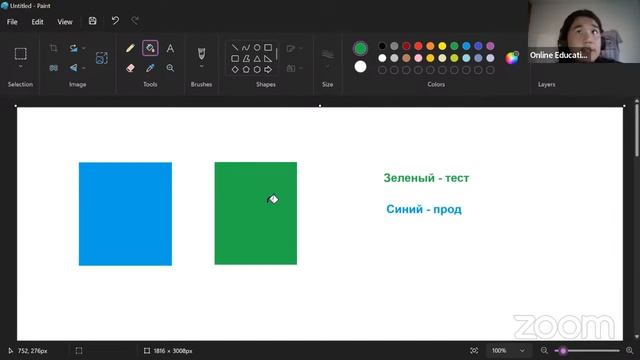Select the Eraser tool

(130, 68)
